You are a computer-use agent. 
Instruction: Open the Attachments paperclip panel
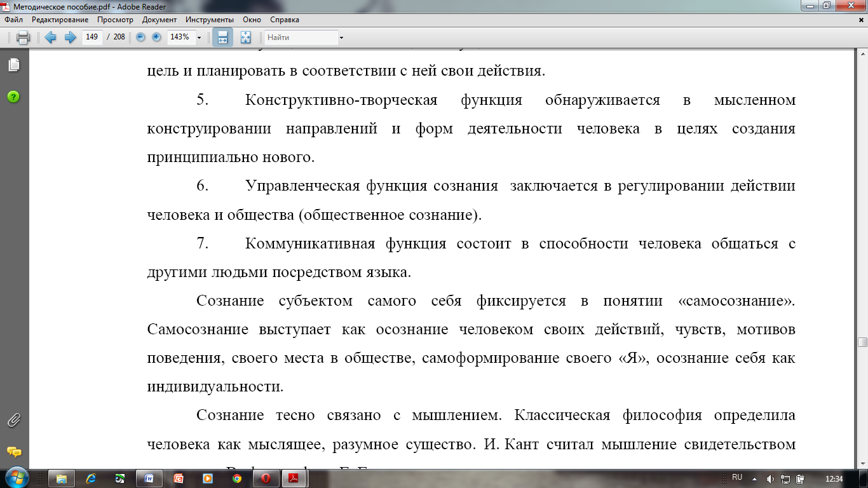pyautogui.click(x=13, y=420)
